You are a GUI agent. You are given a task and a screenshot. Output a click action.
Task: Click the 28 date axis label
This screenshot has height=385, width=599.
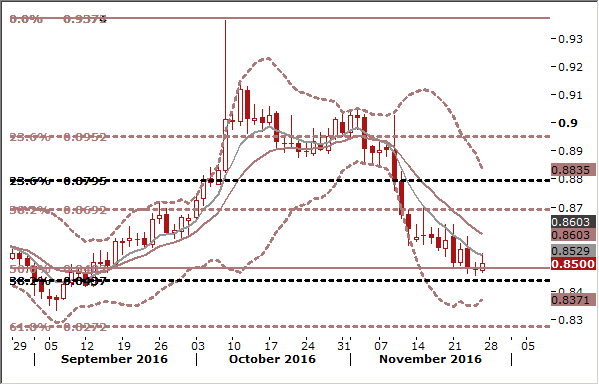[491, 346]
